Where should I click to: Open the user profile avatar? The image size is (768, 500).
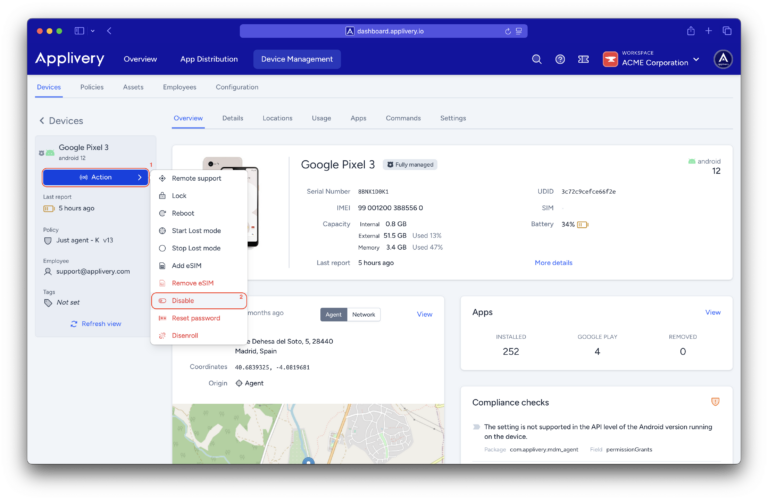click(723, 59)
